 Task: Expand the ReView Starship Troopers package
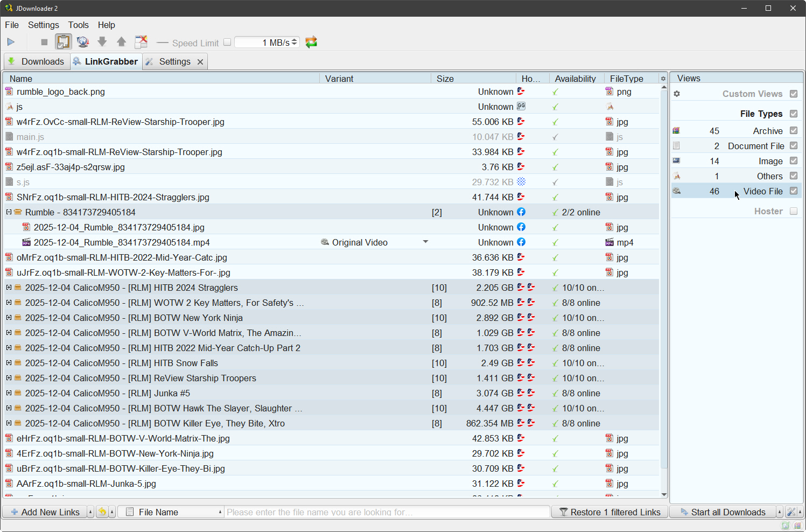(9, 378)
